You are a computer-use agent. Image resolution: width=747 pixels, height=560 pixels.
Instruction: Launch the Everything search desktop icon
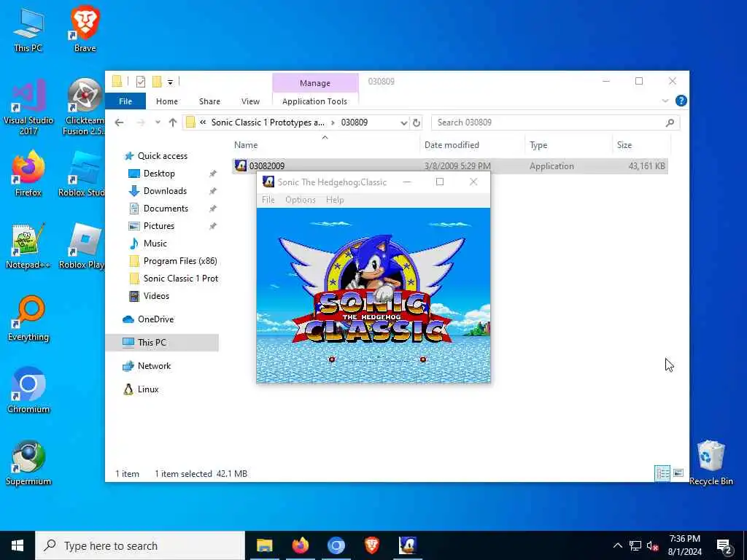(28, 319)
